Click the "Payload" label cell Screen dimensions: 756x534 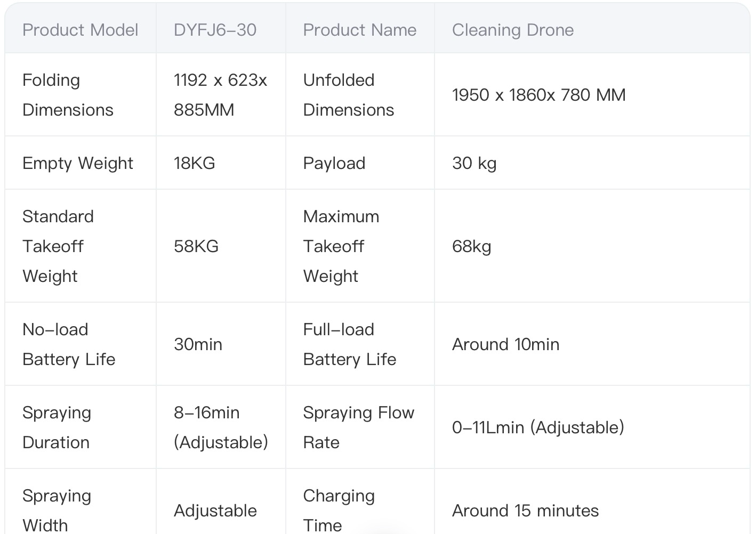pos(334,163)
